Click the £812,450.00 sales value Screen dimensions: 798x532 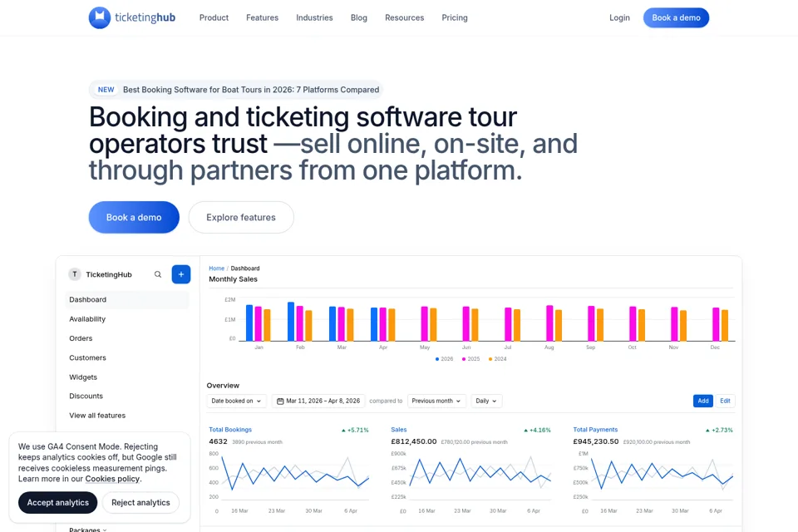tap(414, 441)
